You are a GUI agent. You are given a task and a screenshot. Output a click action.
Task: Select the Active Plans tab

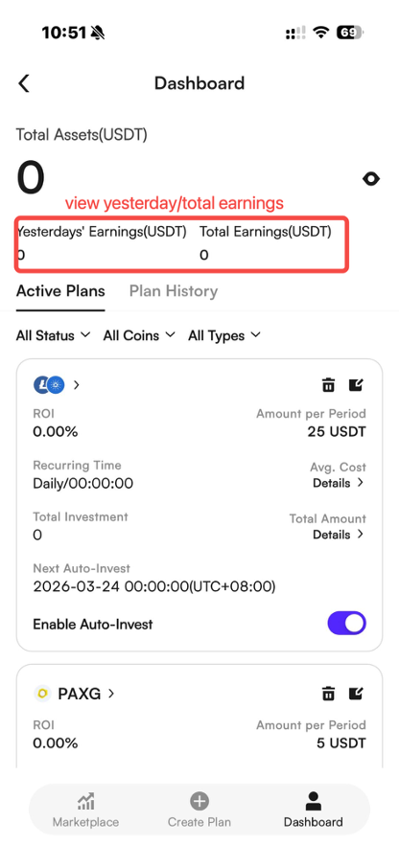click(60, 291)
